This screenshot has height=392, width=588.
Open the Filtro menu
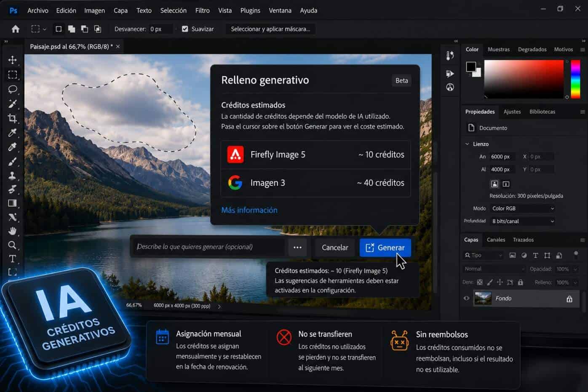[202, 11]
